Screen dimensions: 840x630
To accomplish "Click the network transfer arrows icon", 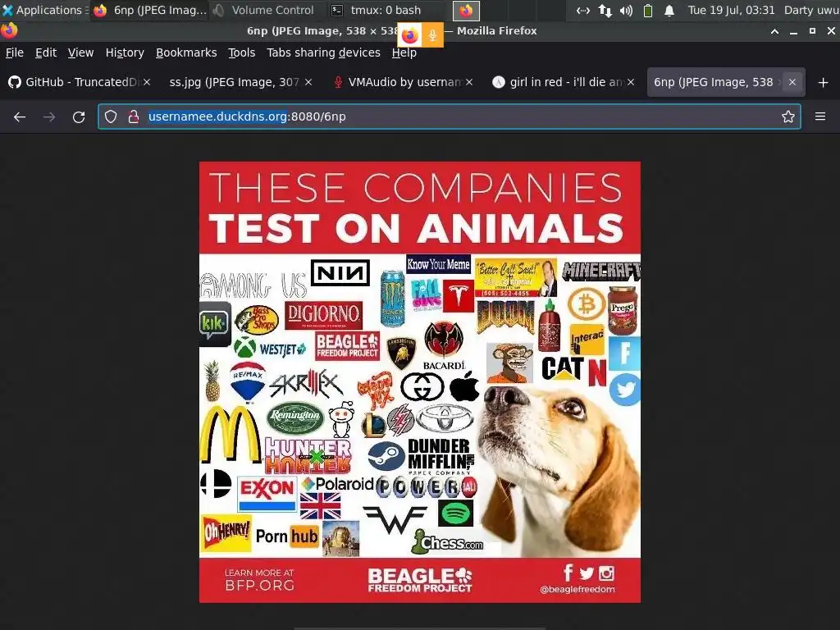I will 605,10.
